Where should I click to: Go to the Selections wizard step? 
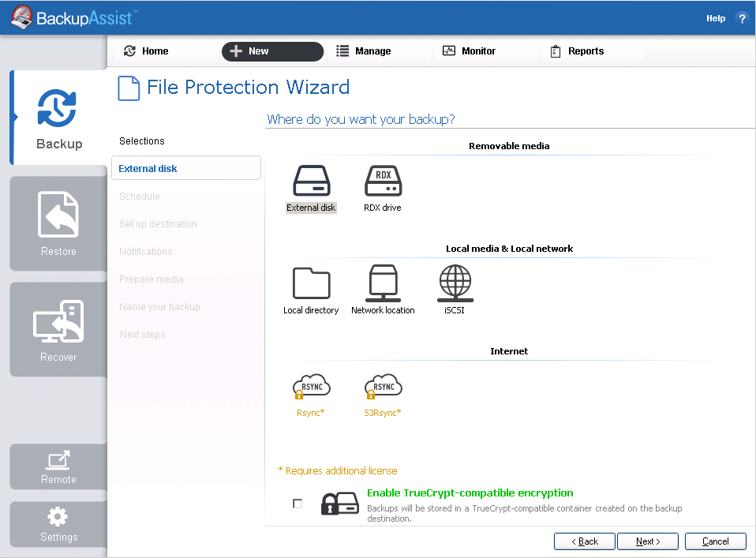point(142,140)
